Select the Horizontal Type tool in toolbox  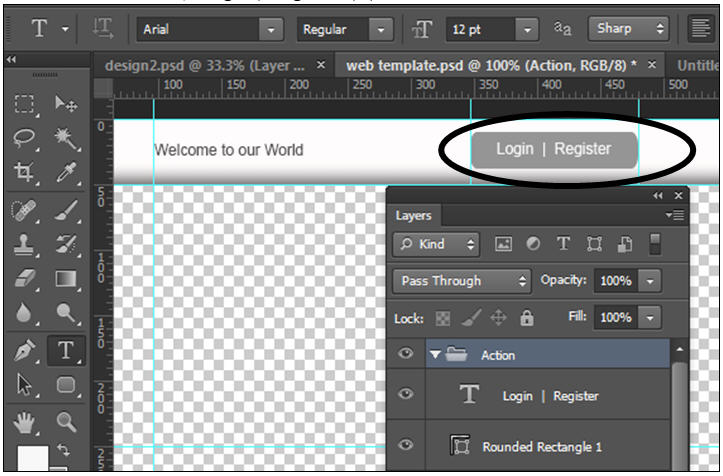click(x=66, y=351)
